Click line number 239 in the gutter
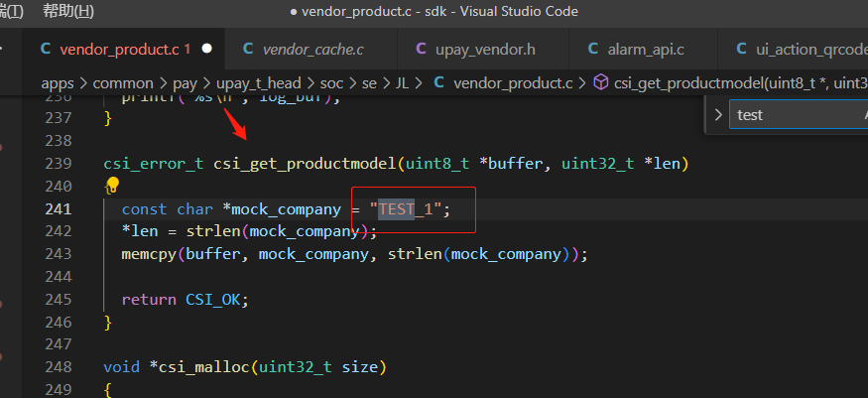The image size is (868, 398). coord(58,164)
